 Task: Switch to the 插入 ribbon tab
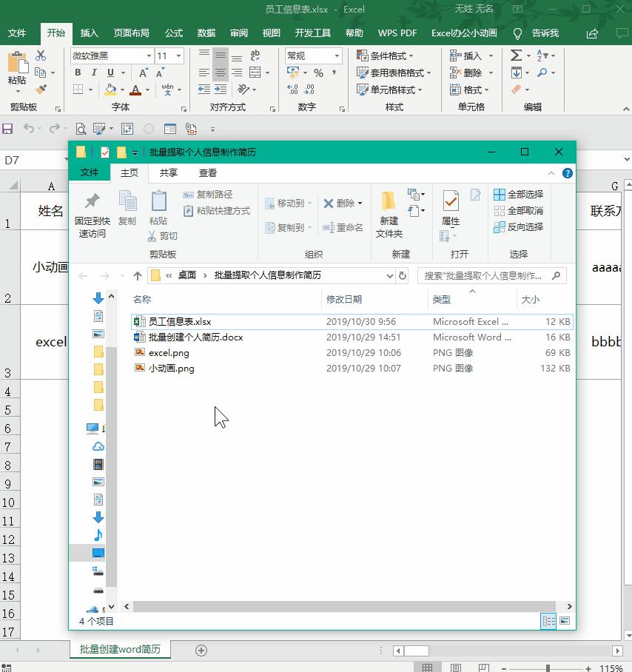(x=87, y=33)
